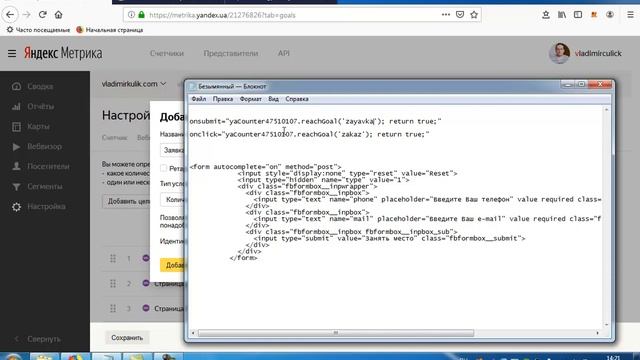Click the goal name input field

click(172, 150)
